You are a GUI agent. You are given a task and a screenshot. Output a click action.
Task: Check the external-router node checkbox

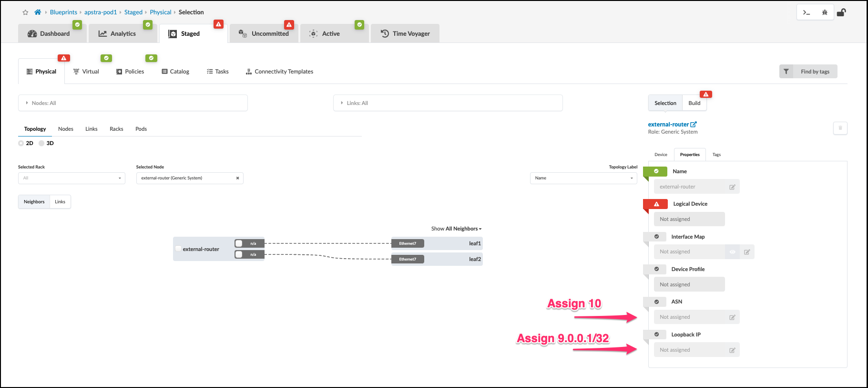(178, 249)
